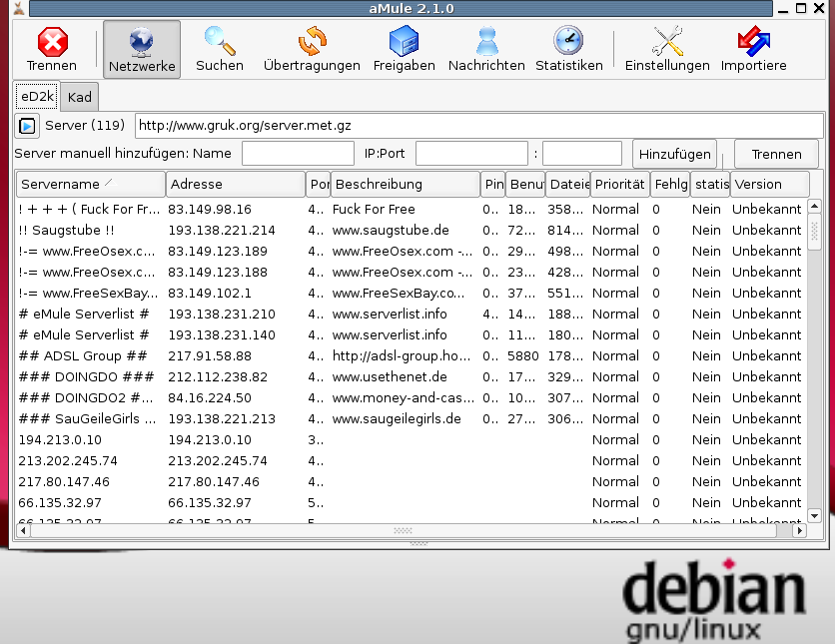Focus the server Name input field
This screenshot has width=835, height=644.
[x=299, y=154]
